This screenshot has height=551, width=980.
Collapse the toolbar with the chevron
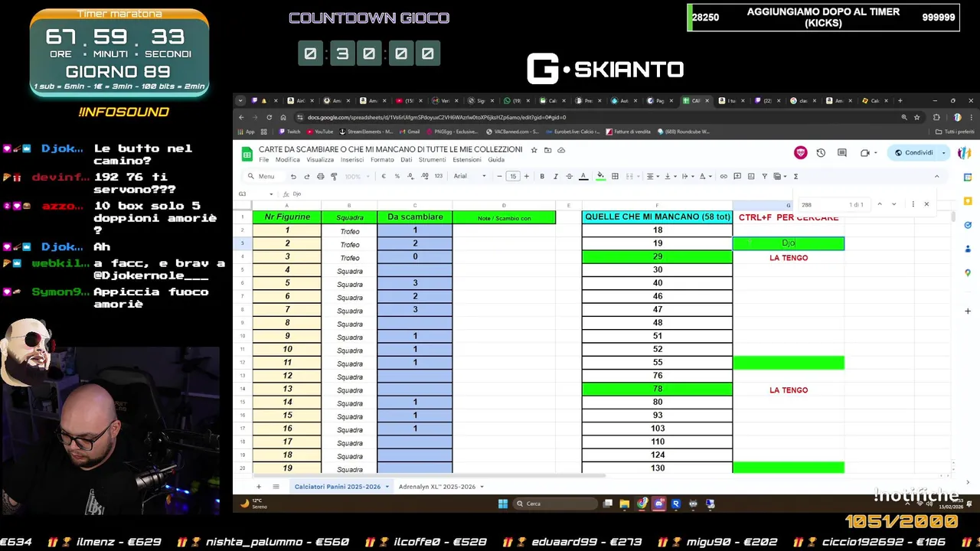click(936, 176)
